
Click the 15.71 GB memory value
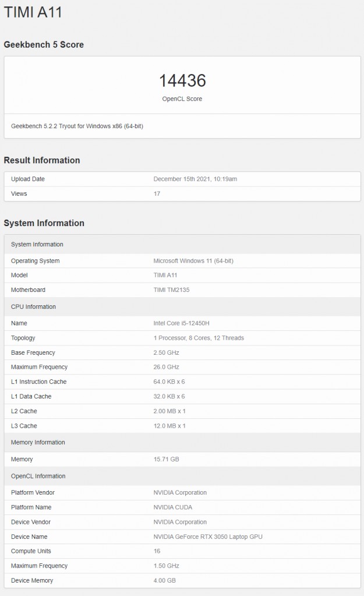pyautogui.click(x=166, y=460)
